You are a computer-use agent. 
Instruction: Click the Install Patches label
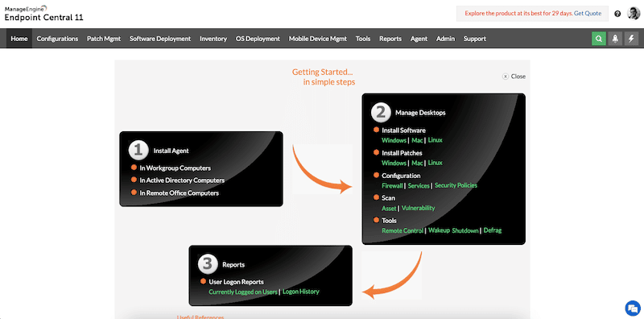tap(402, 153)
